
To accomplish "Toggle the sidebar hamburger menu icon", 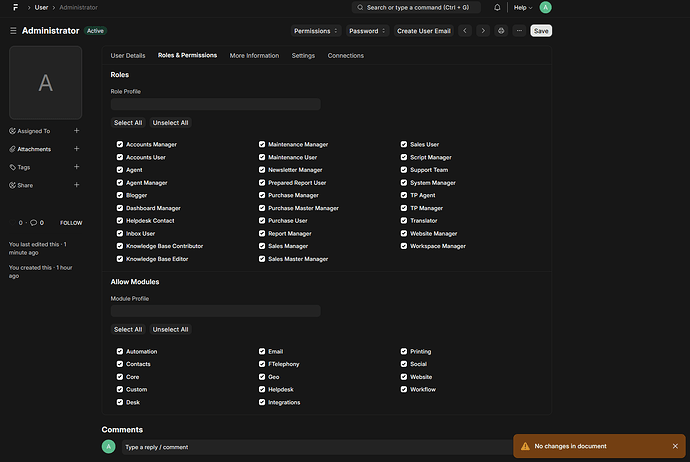I will coord(13,31).
